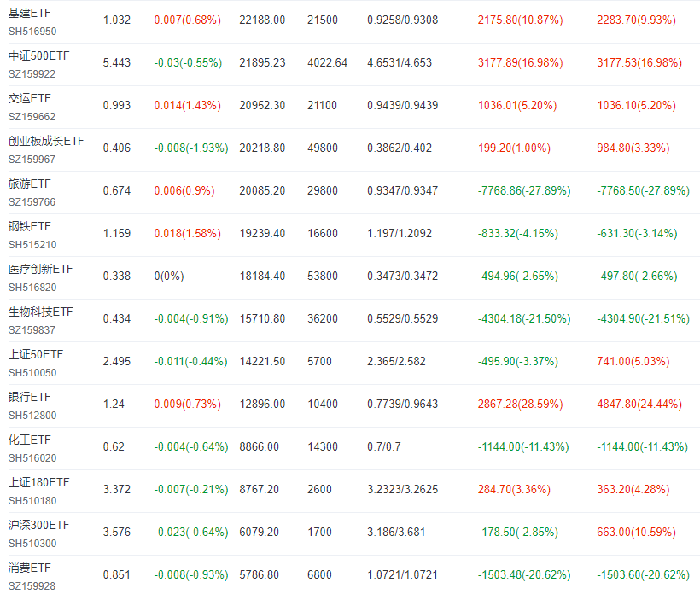Click the 中证500ETF name

(38, 55)
